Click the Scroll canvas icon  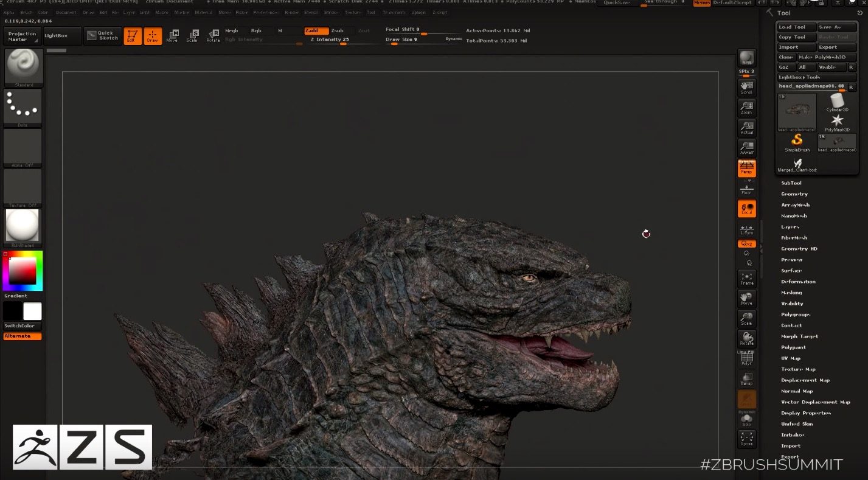click(746, 87)
